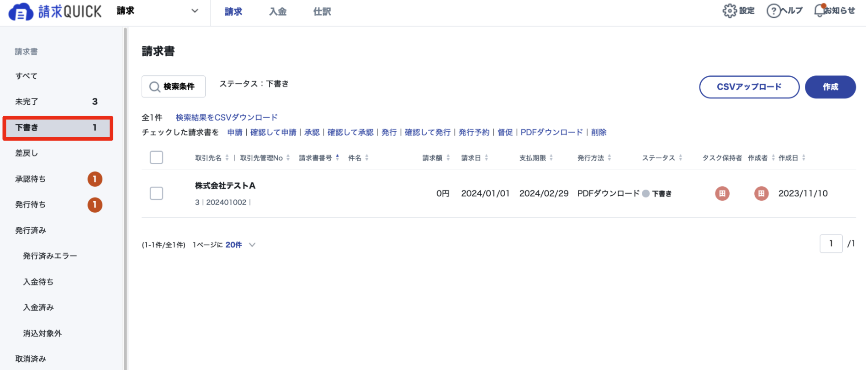
Task: Click 検索結果をCSVダウンロード link
Action: (x=227, y=118)
